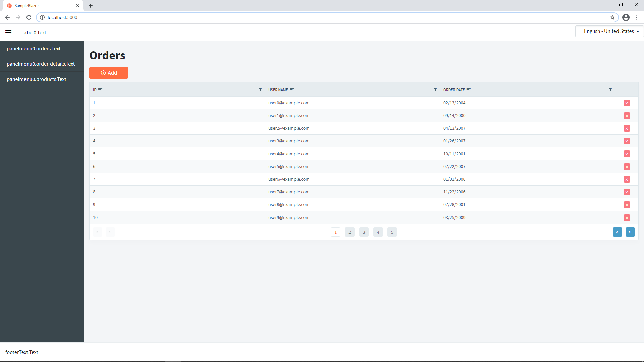Open filter for Order Date column
Image resolution: width=644 pixels, height=362 pixels.
pos(610,89)
